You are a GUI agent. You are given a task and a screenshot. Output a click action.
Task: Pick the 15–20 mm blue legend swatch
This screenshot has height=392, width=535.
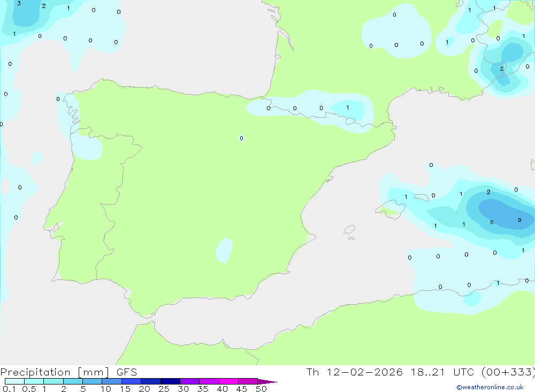131,381
